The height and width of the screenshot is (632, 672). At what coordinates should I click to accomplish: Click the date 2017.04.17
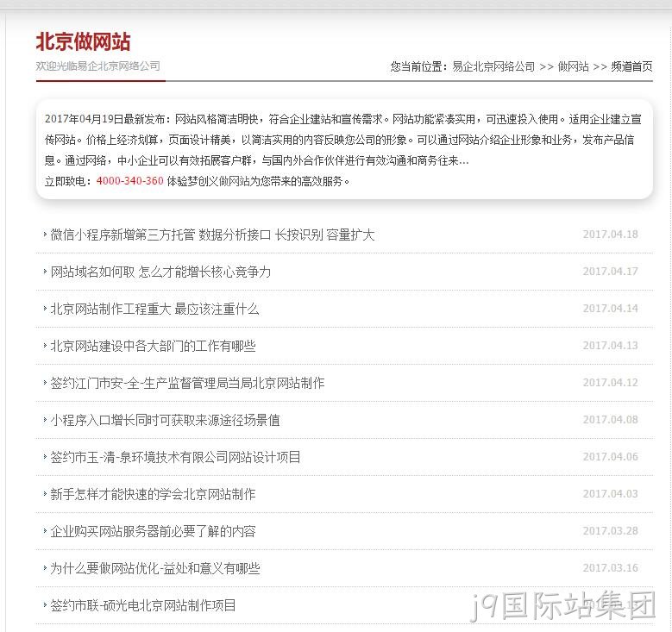[610, 272]
